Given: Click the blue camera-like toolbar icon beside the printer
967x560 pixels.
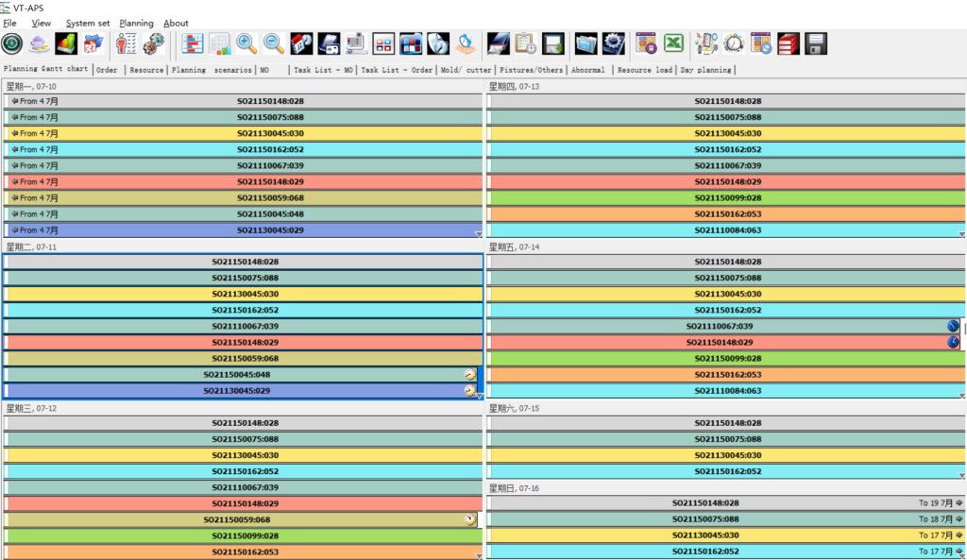Looking at the screenshot, I should tap(328, 43).
